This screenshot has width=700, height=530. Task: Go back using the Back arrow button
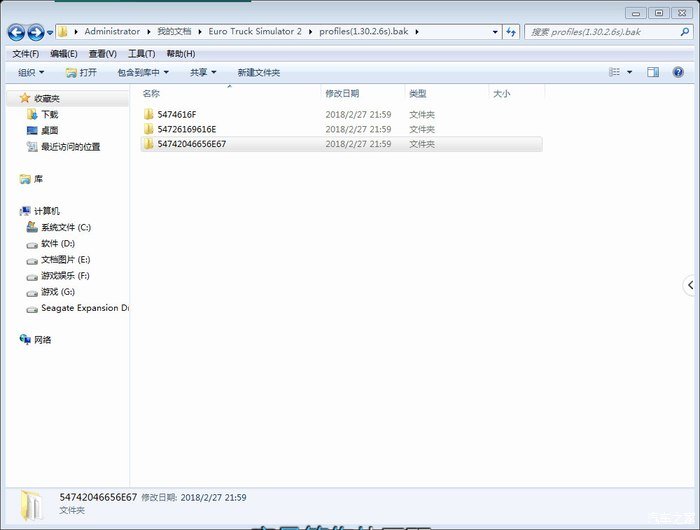[17, 32]
